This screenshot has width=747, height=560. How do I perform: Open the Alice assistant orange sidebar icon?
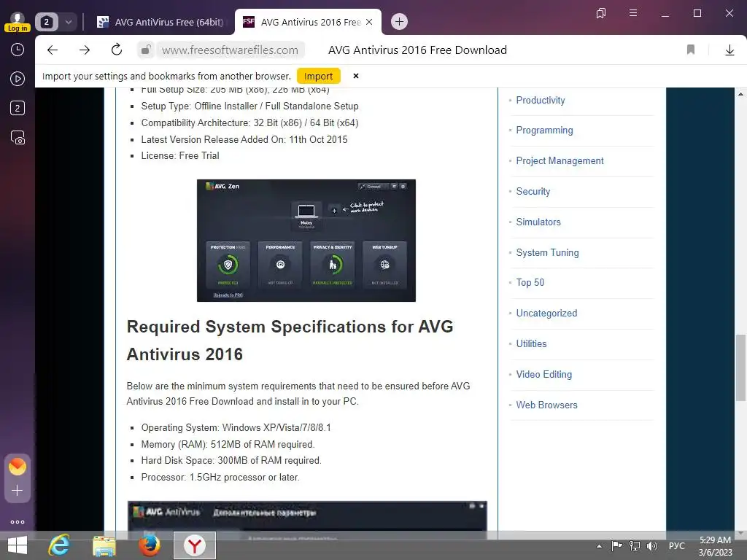click(x=18, y=467)
